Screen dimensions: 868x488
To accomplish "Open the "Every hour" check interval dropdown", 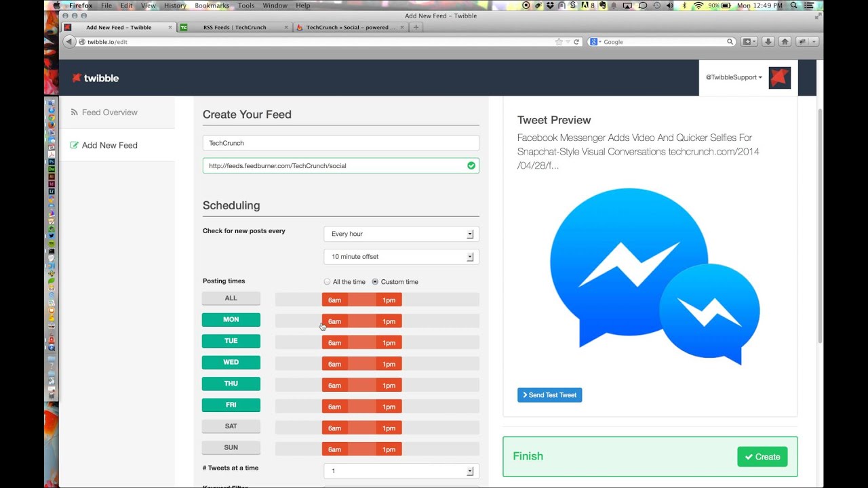I will [x=401, y=234].
